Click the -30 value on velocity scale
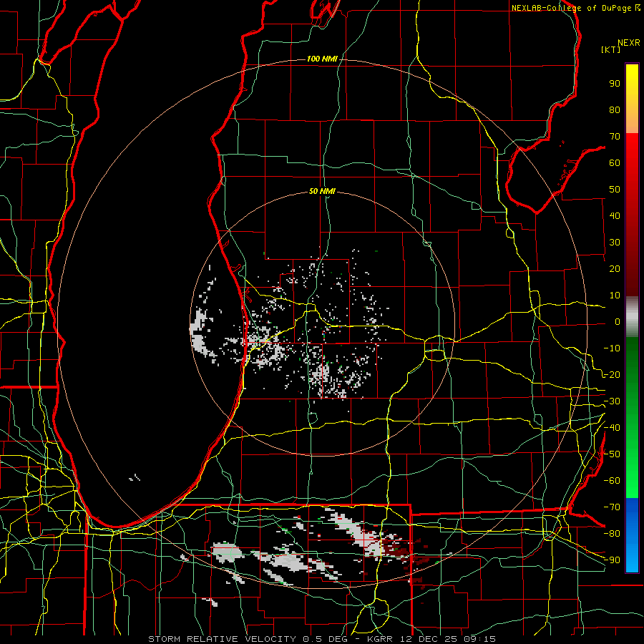644x644 pixels. [612, 401]
